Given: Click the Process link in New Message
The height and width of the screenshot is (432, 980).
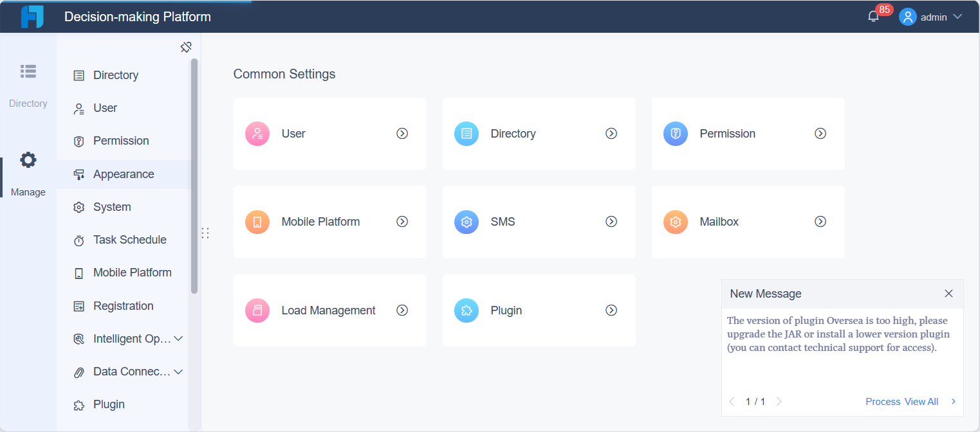Looking at the screenshot, I should click(883, 402).
